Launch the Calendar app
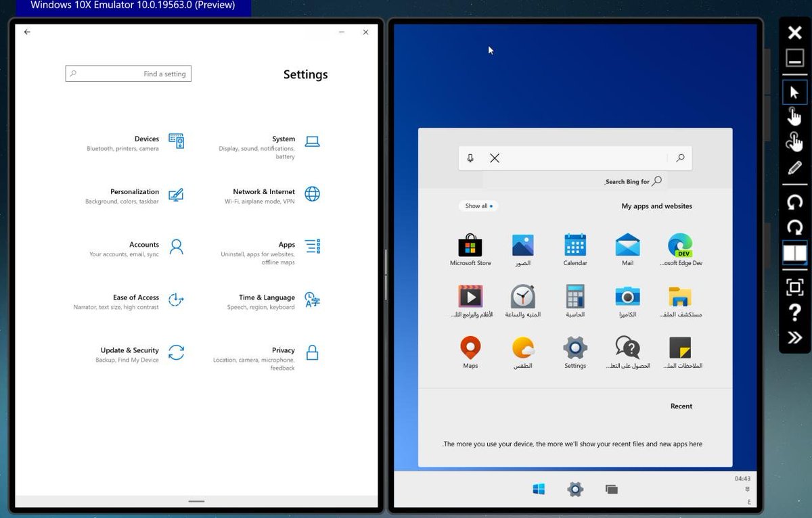This screenshot has height=518, width=812. (575, 250)
